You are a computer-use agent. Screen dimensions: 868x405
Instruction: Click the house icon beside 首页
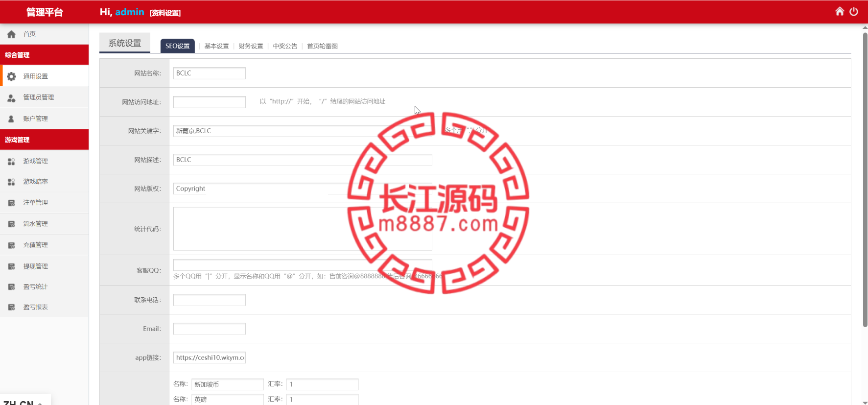[11, 34]
